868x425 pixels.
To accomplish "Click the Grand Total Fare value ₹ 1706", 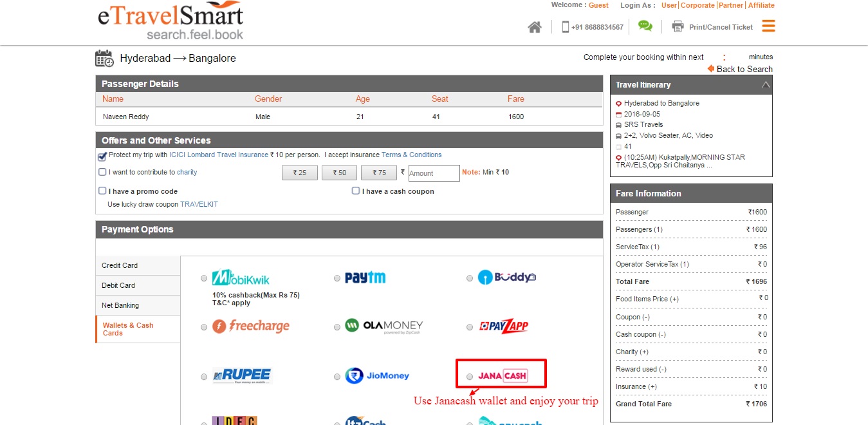I will pyautogui.click(x=757, y=404).
